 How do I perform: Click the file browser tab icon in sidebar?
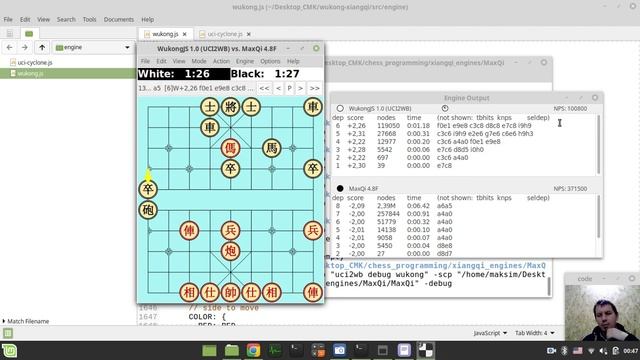[x=29, y=34]
